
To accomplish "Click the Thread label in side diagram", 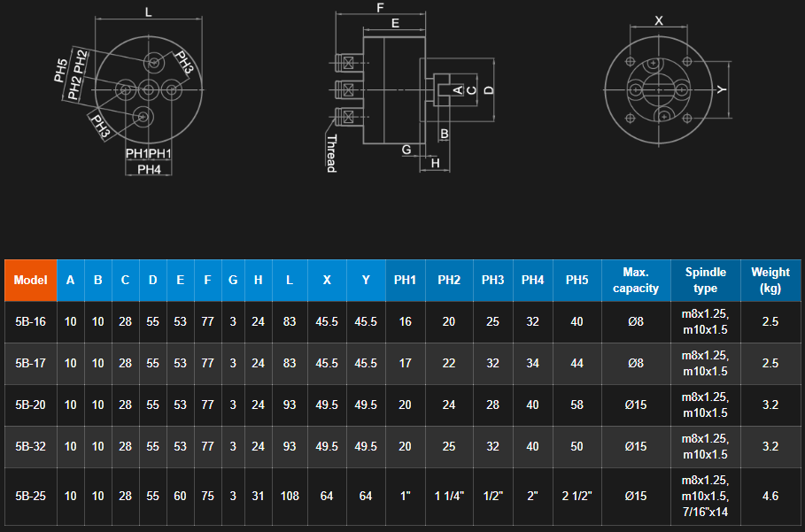I will coord(330,154).
